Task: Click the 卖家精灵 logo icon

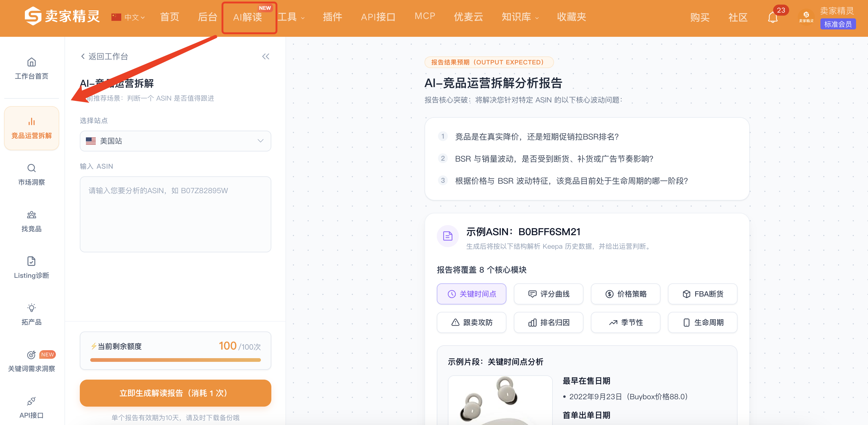Action: point(33,16)
